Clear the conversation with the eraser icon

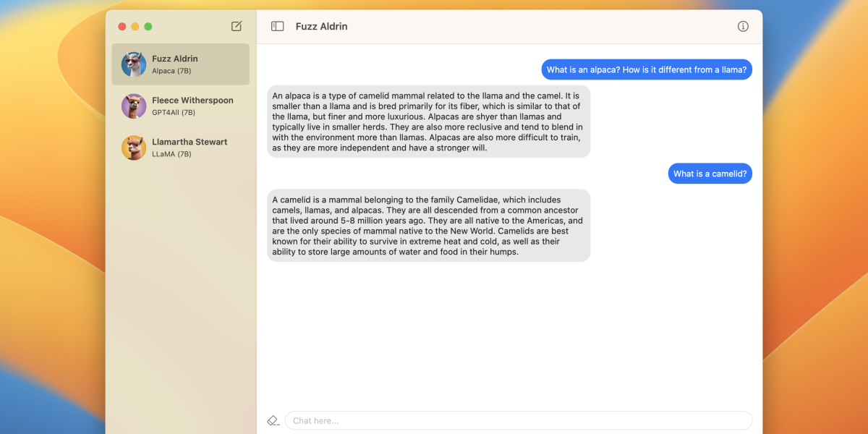(273, 420)
